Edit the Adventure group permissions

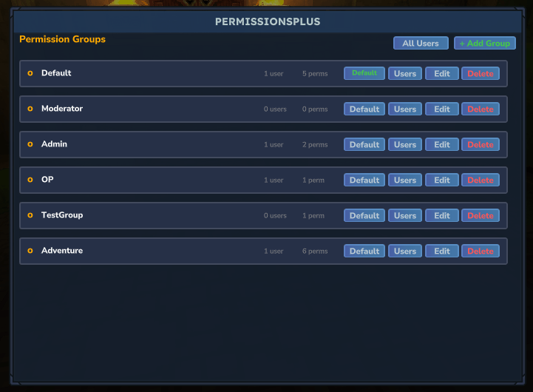pyautogui.click(x=442, y=251)
